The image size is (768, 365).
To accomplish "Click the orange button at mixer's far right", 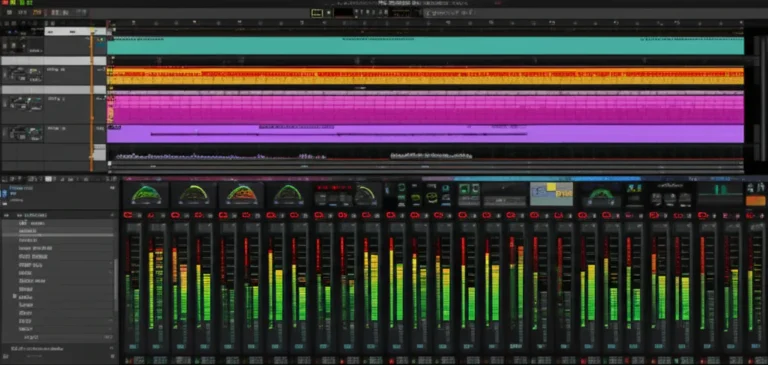I will [755, 200].
